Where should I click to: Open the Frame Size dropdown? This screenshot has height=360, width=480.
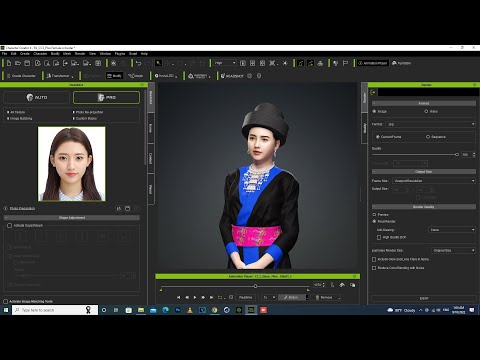434,181
